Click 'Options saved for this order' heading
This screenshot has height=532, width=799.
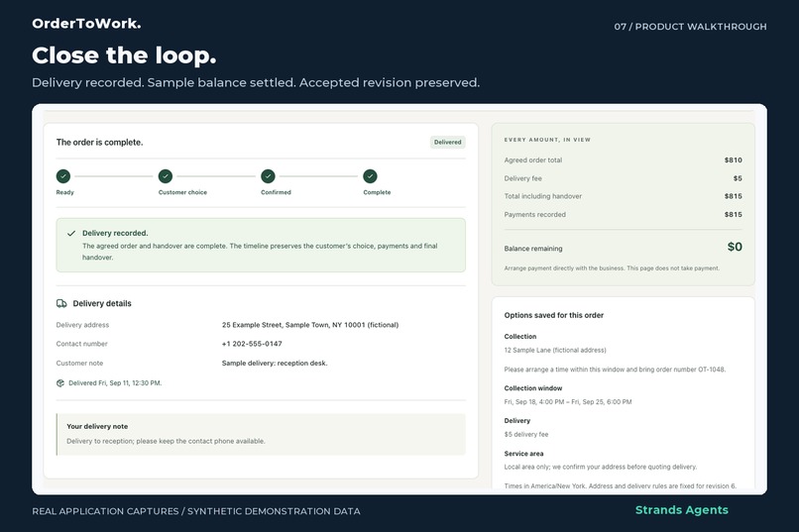[x=554, y=315]
